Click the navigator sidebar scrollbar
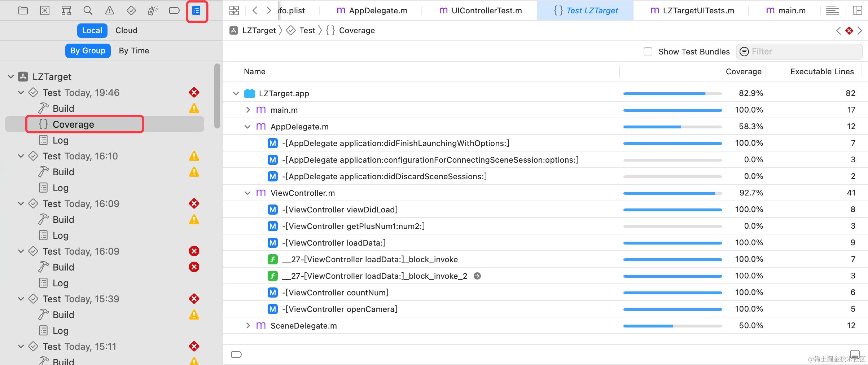This screenshot has height=365, width=868. tap(217, 96)
